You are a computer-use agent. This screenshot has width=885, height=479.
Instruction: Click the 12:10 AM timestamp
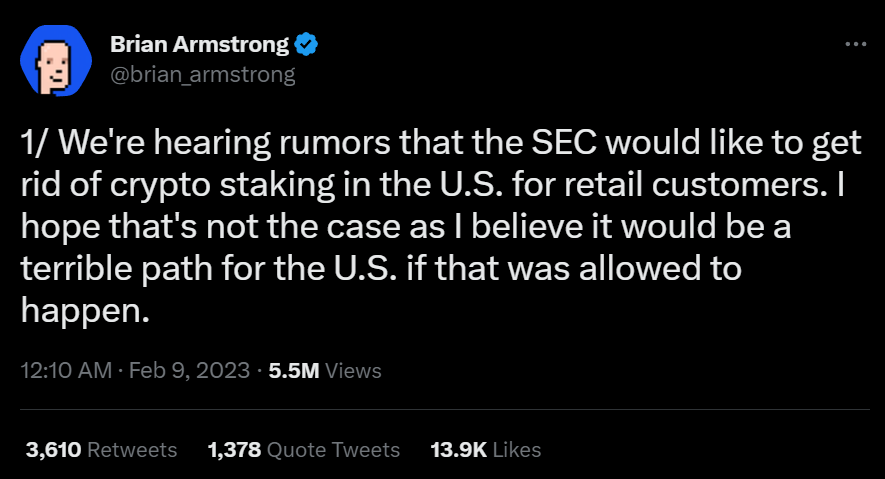66,371
